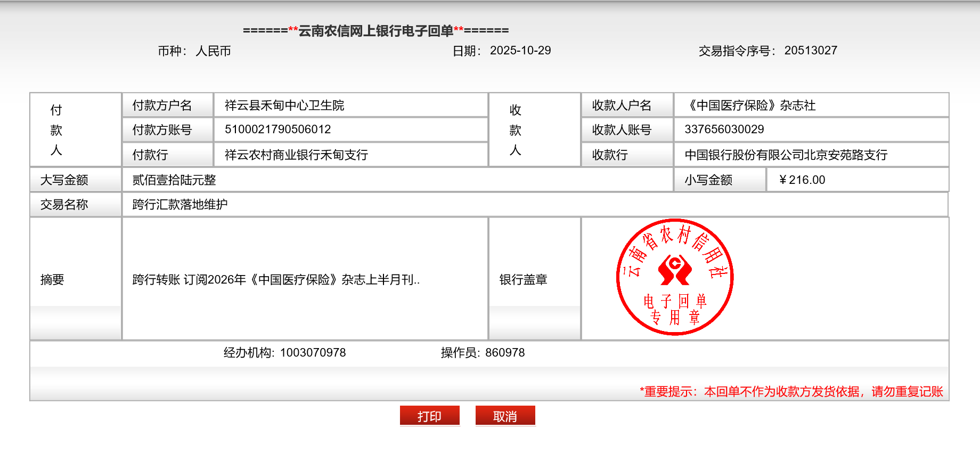Click the receiving bank 中国银行股份有限公司北京安苑路支行
Viewport: 980px width, 452px height.
pyautogui.click(x=786, y=155)
